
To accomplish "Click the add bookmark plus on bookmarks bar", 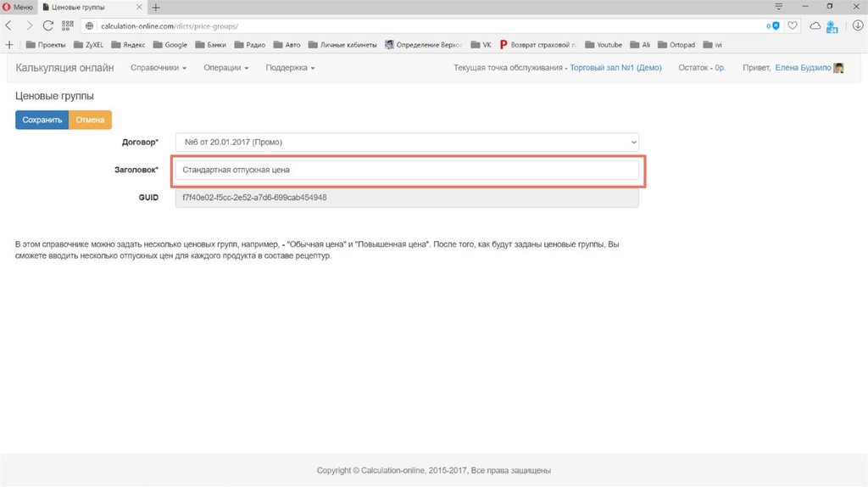I will click(x=9, y=45).
